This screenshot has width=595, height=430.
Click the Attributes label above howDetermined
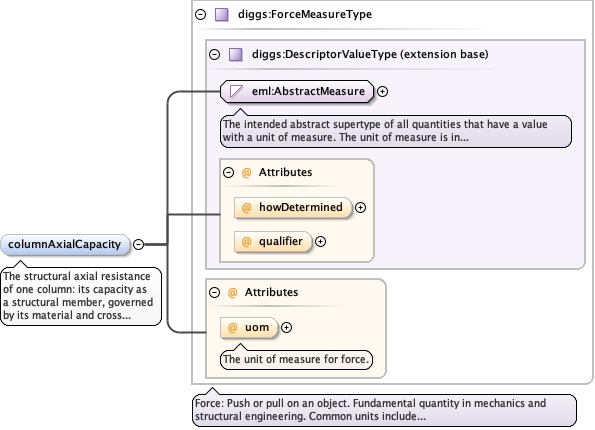(x=285, y=173)
